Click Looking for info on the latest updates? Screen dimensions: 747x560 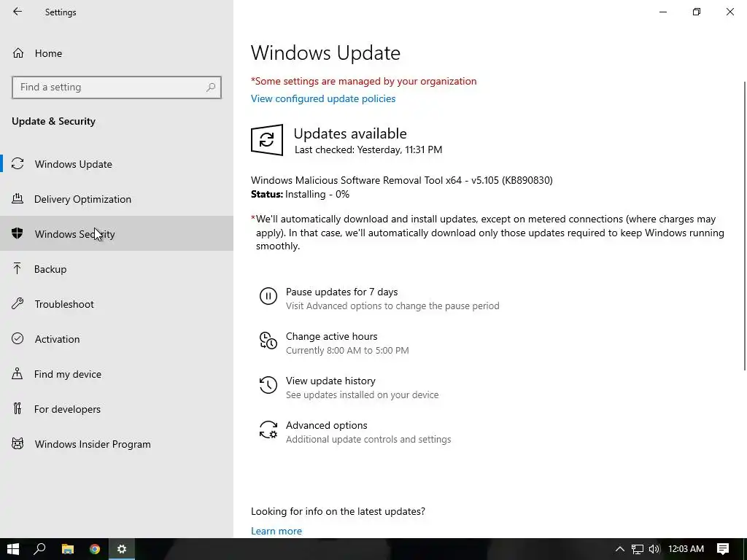[x=338, y=511]
